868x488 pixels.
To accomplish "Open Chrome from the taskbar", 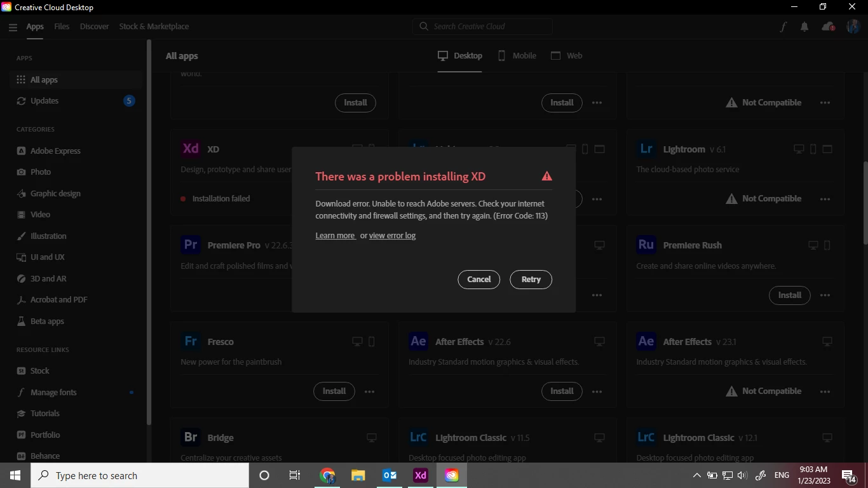I will tap(327, 475).
